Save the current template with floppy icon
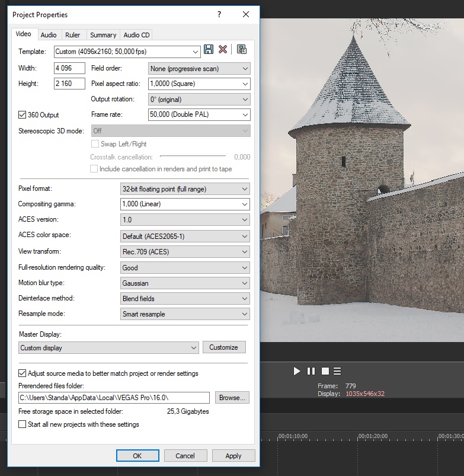Image resolution: width=464 pixels, height=476 pixels. [209, 50]
